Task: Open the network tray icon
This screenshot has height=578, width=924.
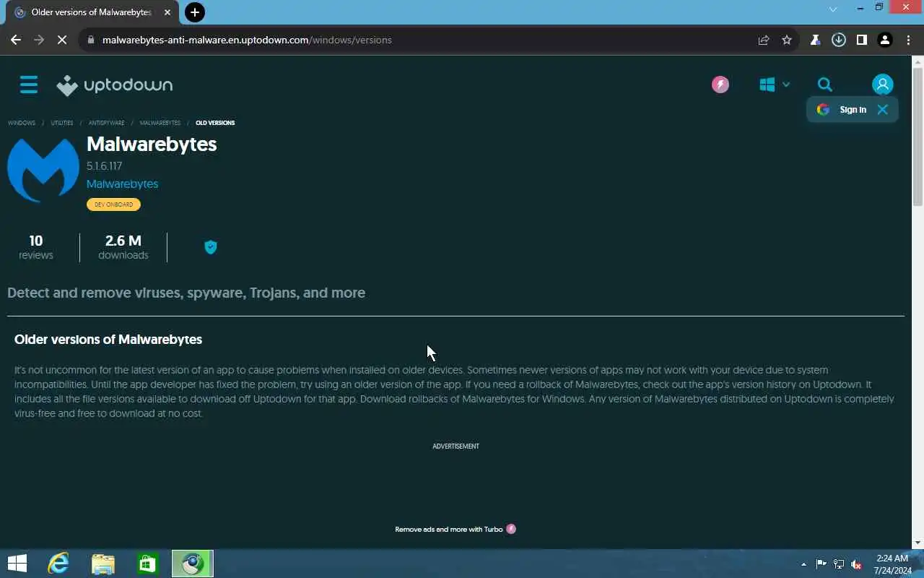Action: [839, 564]
